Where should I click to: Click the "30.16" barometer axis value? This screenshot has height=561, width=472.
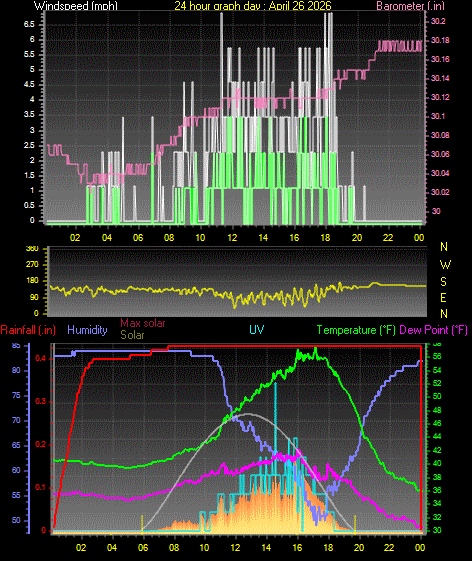pos(440,59)
